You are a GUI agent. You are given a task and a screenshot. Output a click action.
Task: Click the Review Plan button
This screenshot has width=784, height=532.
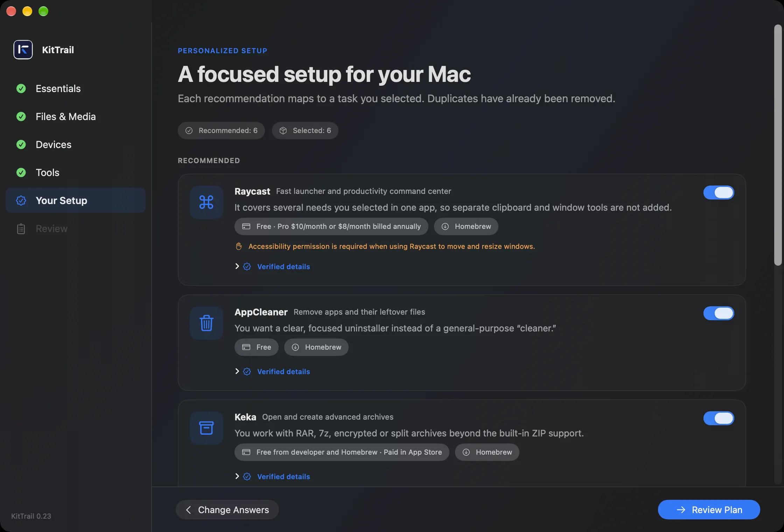tap(709, 510)
